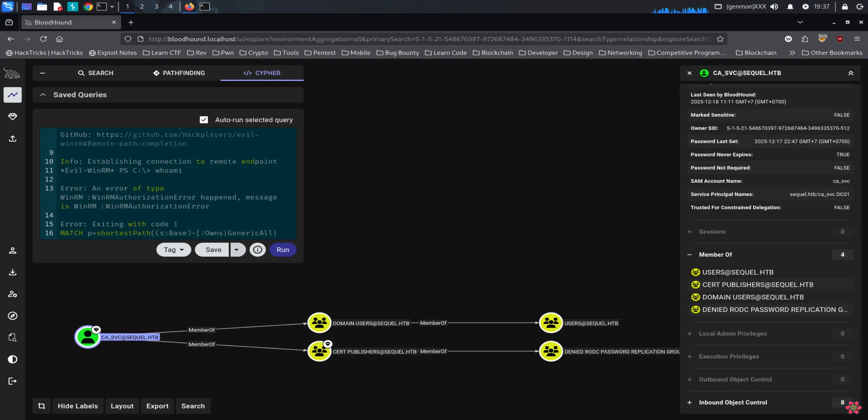This screenshot has width=868, height=420.
Task: Collapse the Saved Queries section
Action: (43, 95)
